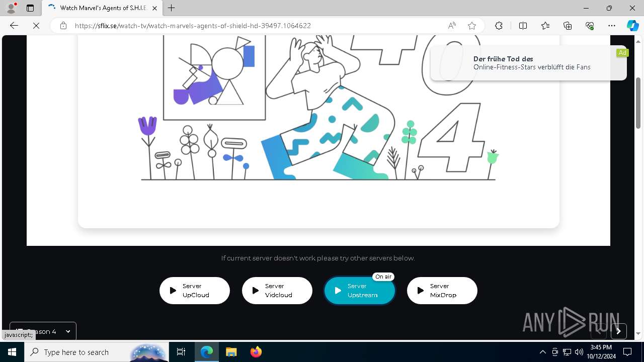Expand the Season 4 dropdown
This screenshot has height=362, width=644.
pos(43,331)
